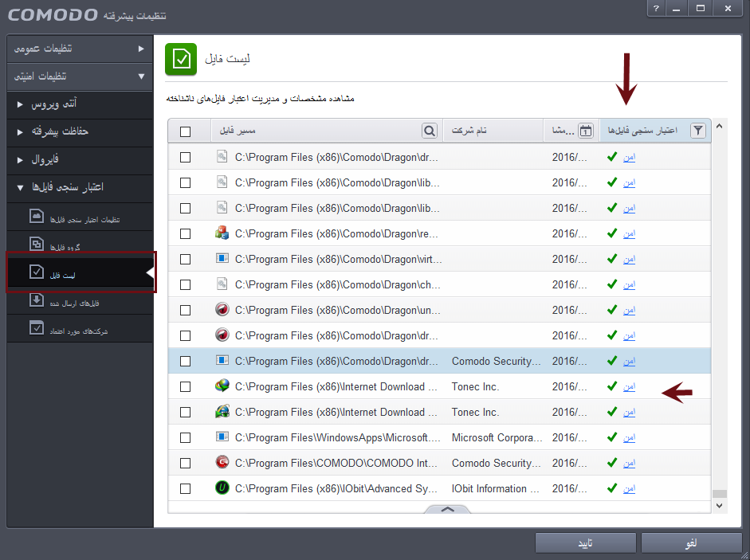Image resolution: width=750 pixels, height=560 pixels.
Task: Click the highlighted Comodo Security Dragon\dr… file icon
Action: click(222, 360)
